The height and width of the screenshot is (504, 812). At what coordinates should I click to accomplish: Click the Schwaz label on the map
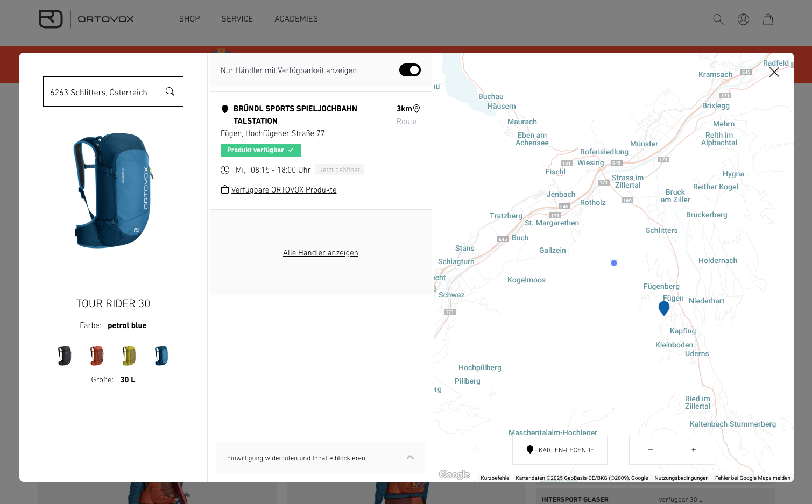point(451,295)
